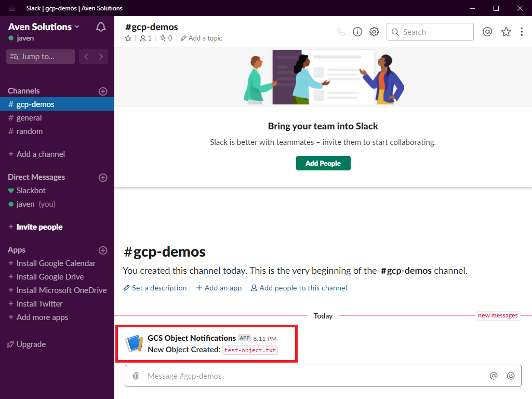Start a call with phone icon

click(341, 32)
